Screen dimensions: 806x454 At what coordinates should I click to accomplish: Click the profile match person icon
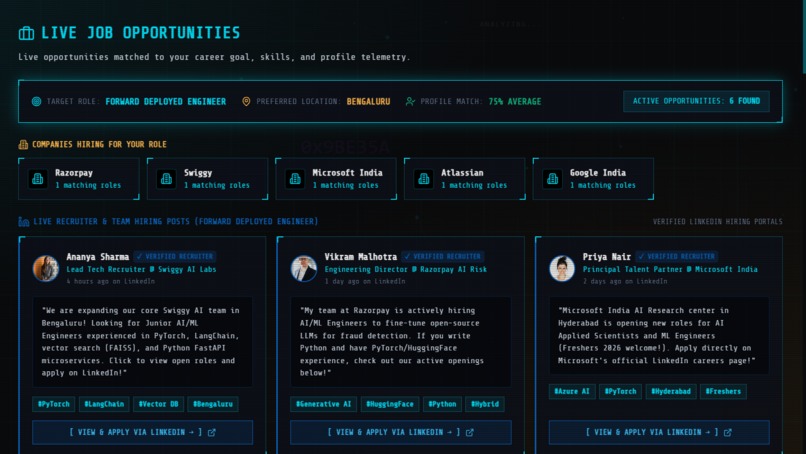pyautogui.click(x=410, y=101)
